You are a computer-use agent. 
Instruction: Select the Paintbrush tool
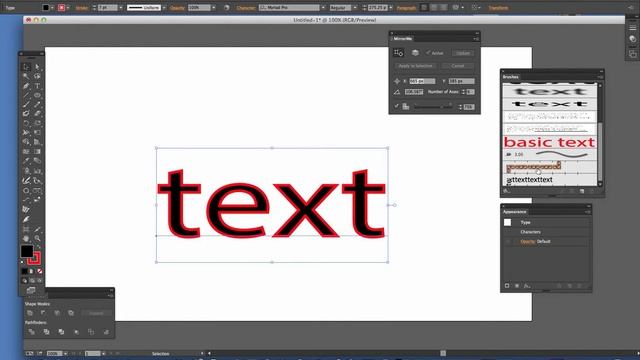tap(26, 105)
